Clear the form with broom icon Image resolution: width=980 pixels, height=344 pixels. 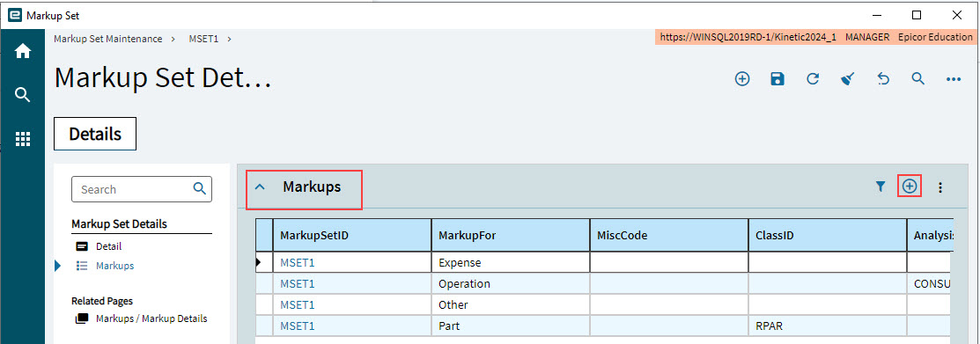pos(848,78)
